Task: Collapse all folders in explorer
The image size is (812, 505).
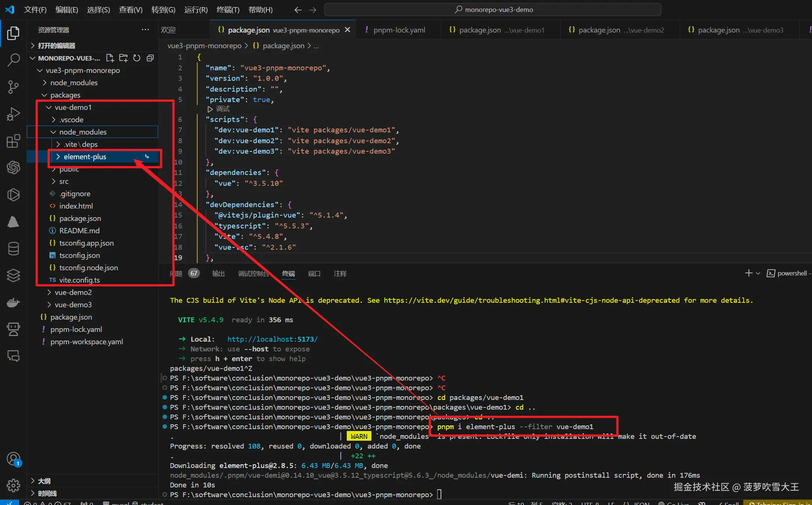Action: pyautogui.click(x=150, y=58)
